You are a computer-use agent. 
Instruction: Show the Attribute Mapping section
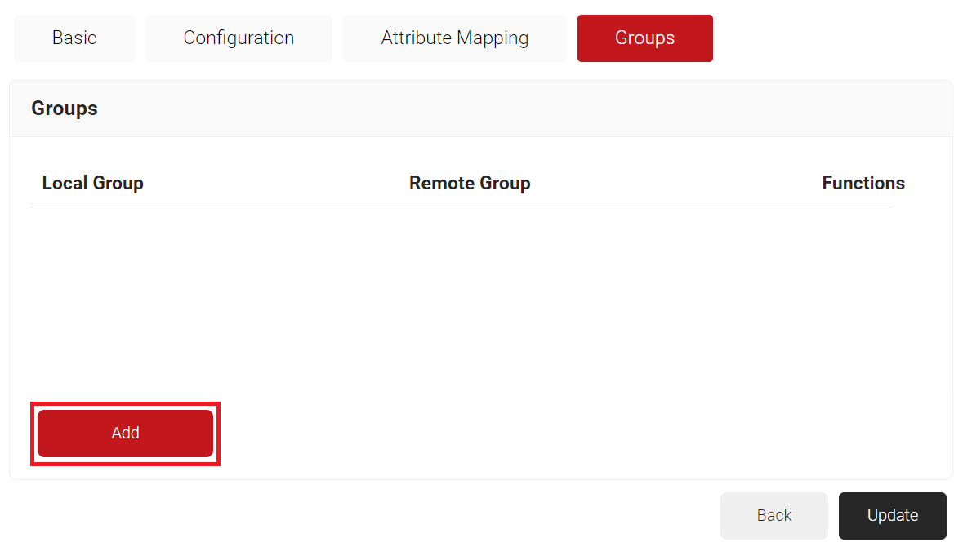(454, 38)
